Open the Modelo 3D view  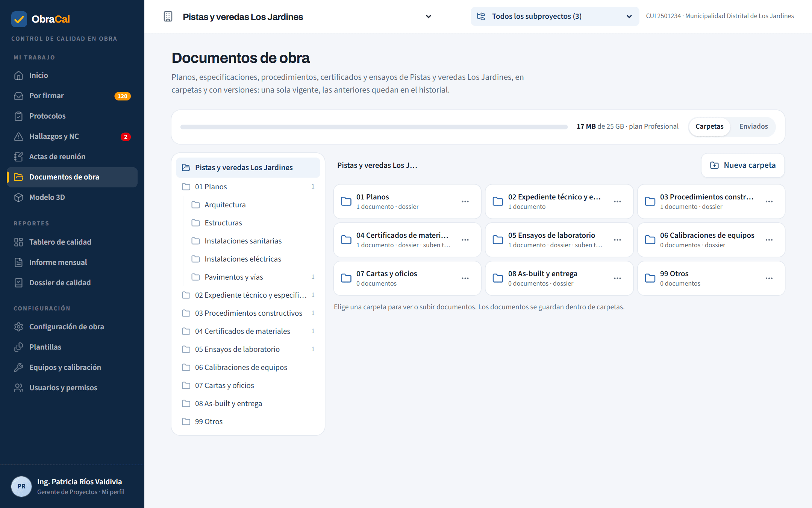[72, 197]
